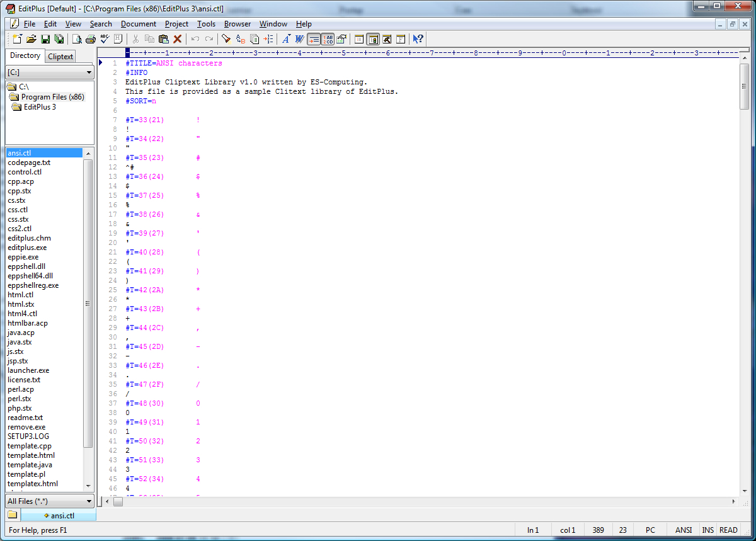Click the editor's vertical scrollbar thumb

point(744,86)
